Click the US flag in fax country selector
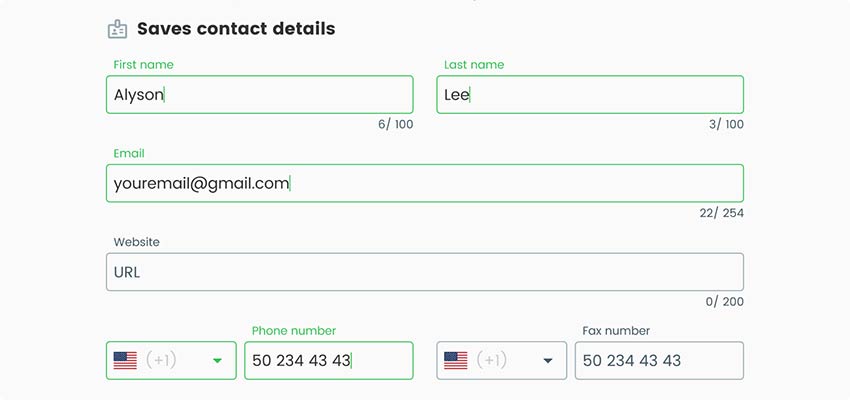Image resolution: width=850 pixels, height=400 pixels. (456, 360)
